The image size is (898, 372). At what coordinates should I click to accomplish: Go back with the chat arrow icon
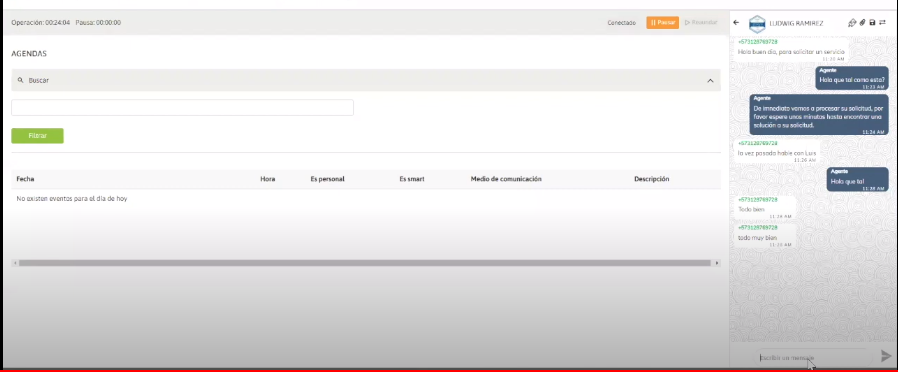click(736, 23)
